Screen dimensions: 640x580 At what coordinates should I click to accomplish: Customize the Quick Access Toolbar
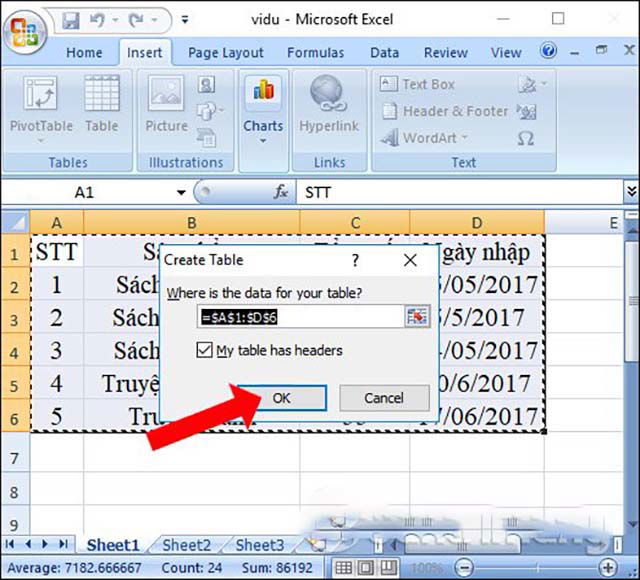pyautogui.click(x=185, y=20)
